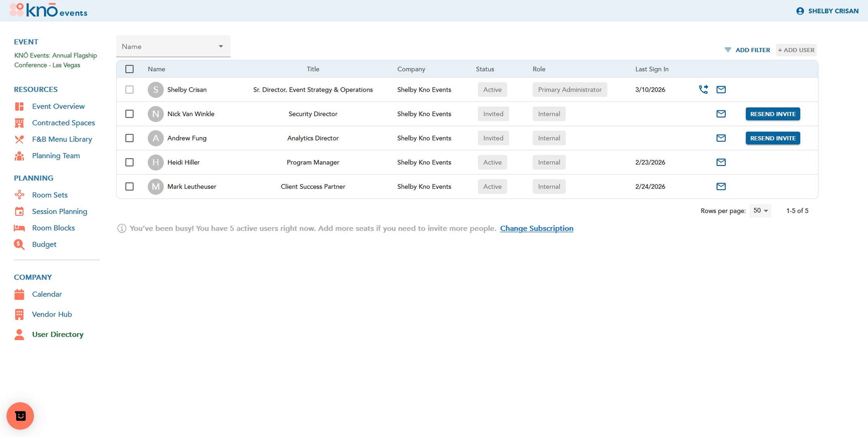Resend invite to Nick Van Winkle

coord(772,114)
